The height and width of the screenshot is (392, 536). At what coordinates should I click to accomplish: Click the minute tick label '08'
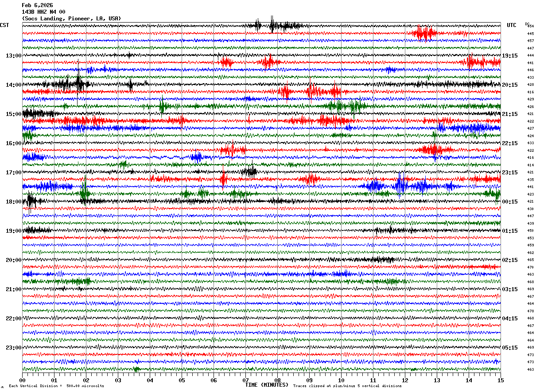pyautogui.click(x=277, y=380)
